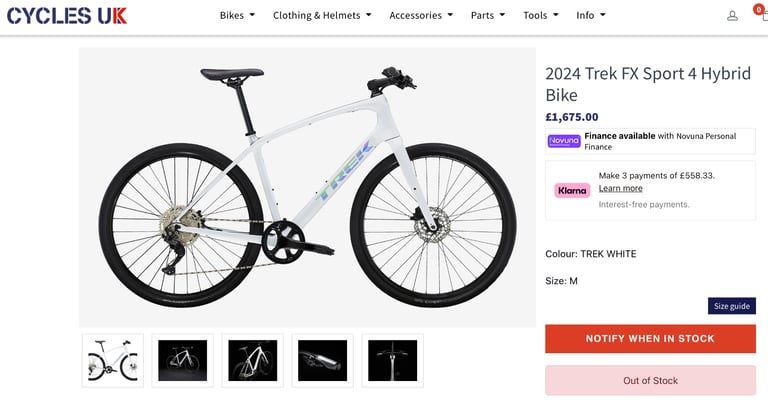Viewport: 768px width, 405px height.
Task: Expand the Clothing & Helmets menu
Action: tap(322, 15)
